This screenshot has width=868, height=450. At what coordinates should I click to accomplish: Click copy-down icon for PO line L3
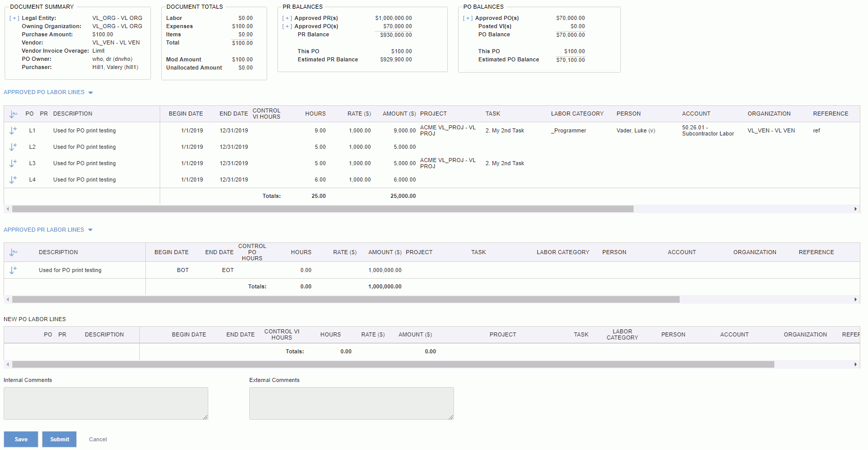pos(13,163)
